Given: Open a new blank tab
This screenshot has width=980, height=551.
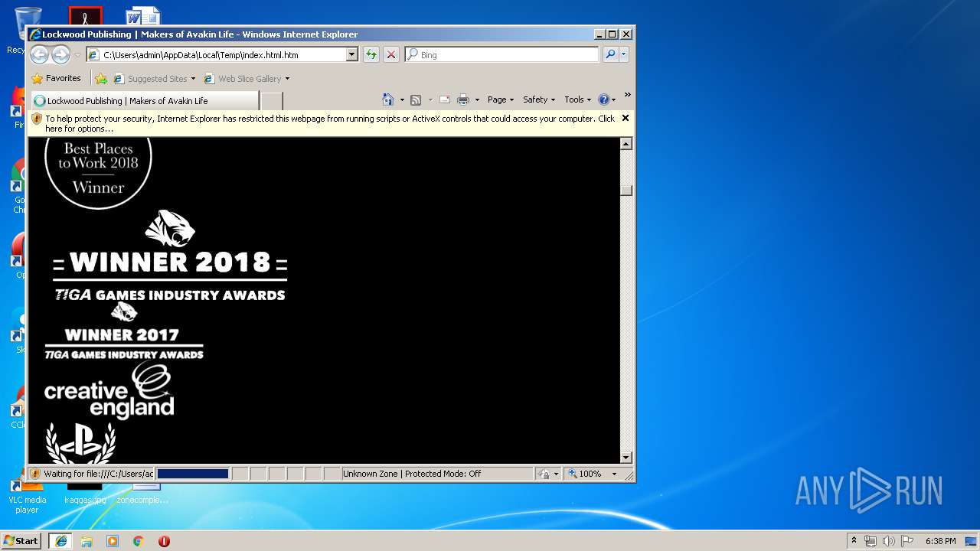Looking at the screenshot, I should [272, 101].
